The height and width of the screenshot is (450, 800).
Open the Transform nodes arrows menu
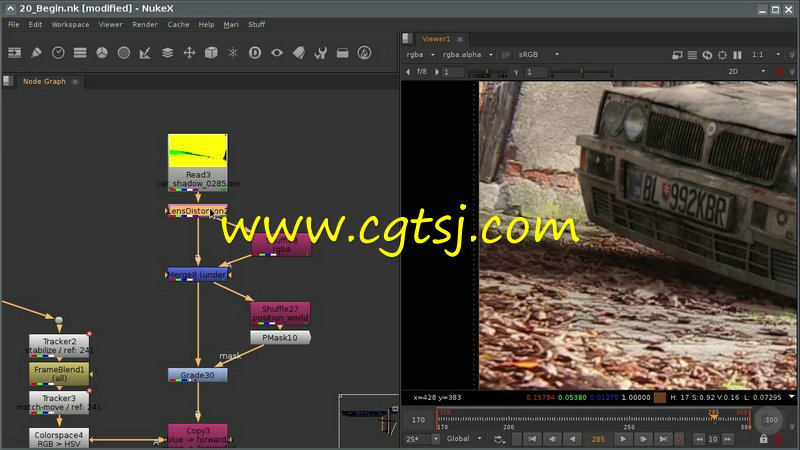click(x=189, y=53)
